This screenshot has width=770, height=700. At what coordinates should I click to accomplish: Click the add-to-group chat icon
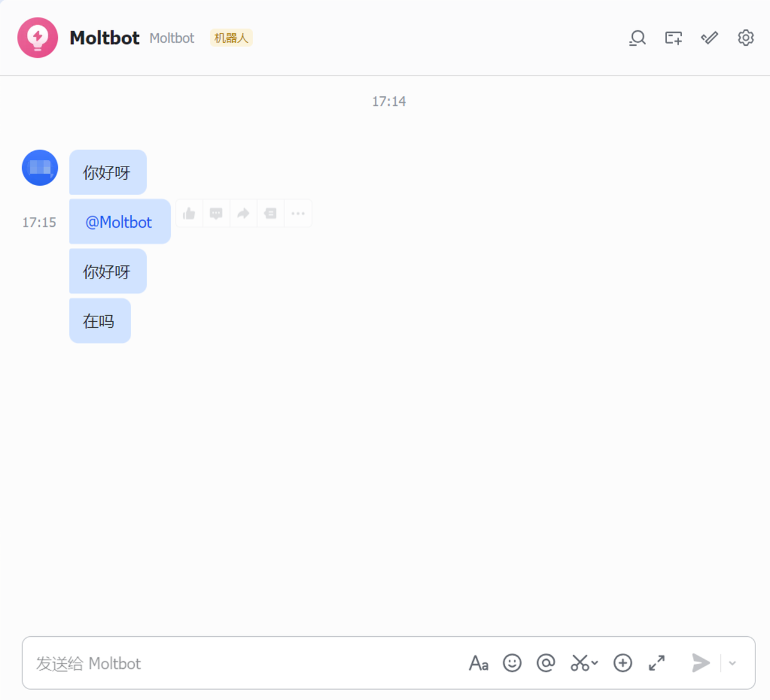673,38
